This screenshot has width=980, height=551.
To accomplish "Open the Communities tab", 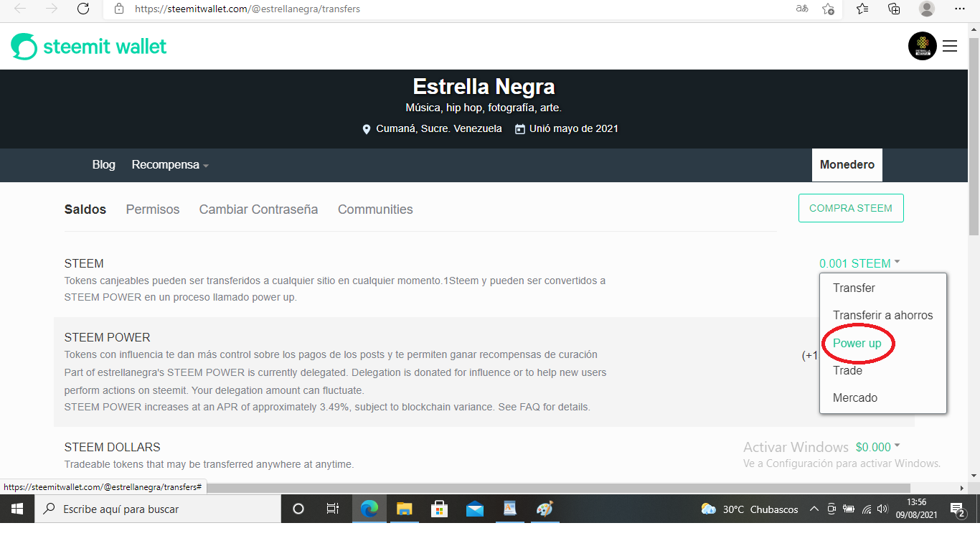I will click(375, 209).
